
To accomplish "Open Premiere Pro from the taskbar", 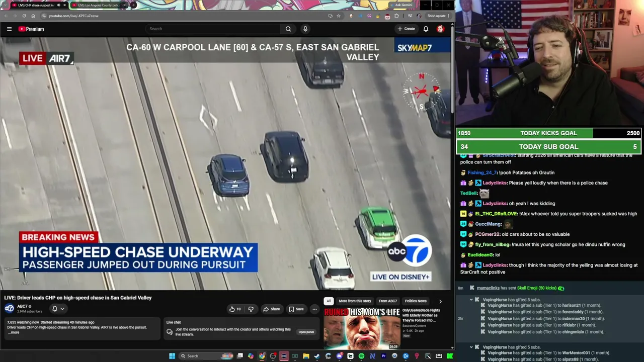I will (x=383, y=356).
